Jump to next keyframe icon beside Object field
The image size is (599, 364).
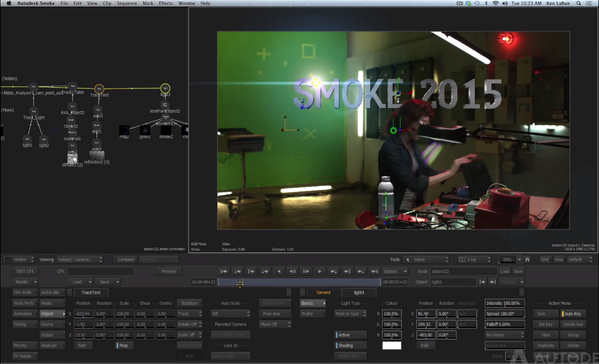click(493, 282)
